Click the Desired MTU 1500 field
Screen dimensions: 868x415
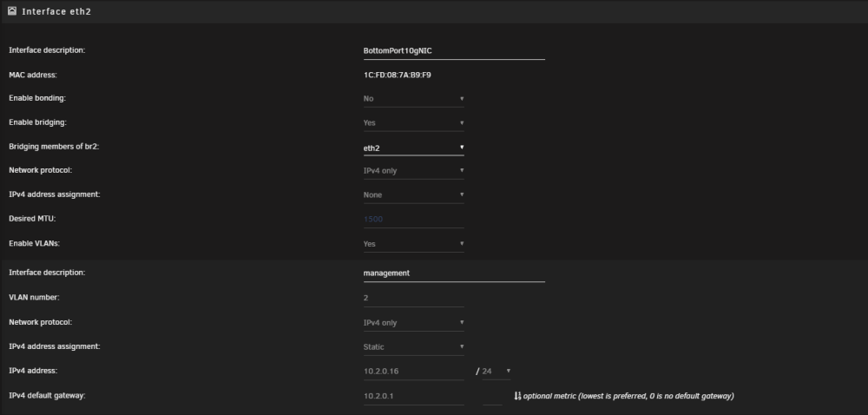point(413,219)
